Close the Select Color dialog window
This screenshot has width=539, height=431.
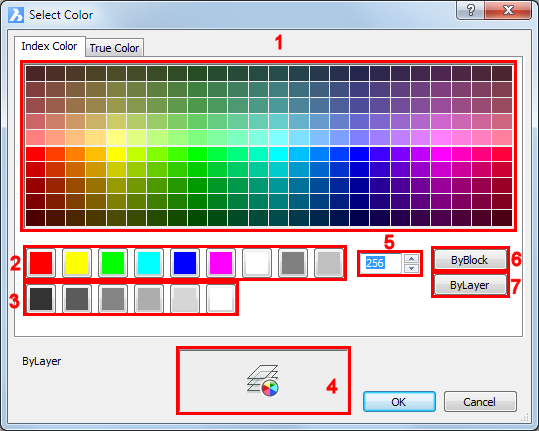click(508, 10)
